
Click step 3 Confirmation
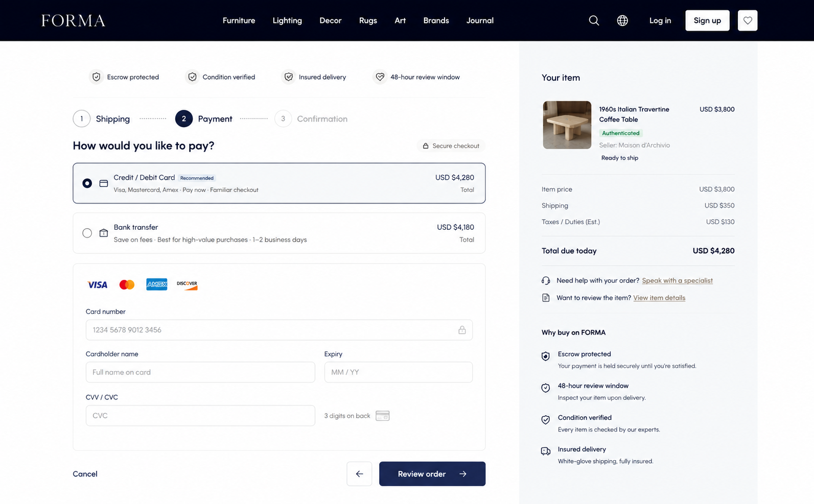[x=311, y=119]
